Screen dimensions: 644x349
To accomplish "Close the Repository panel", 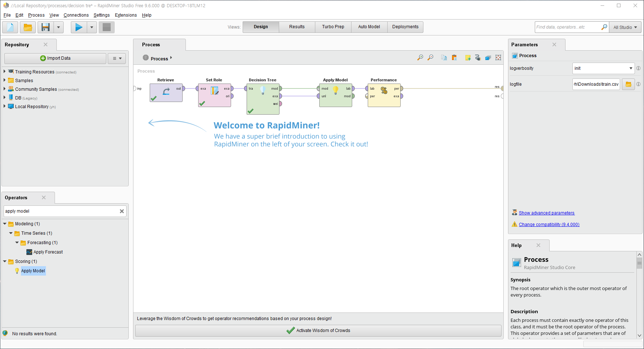I will pos(46,44).
